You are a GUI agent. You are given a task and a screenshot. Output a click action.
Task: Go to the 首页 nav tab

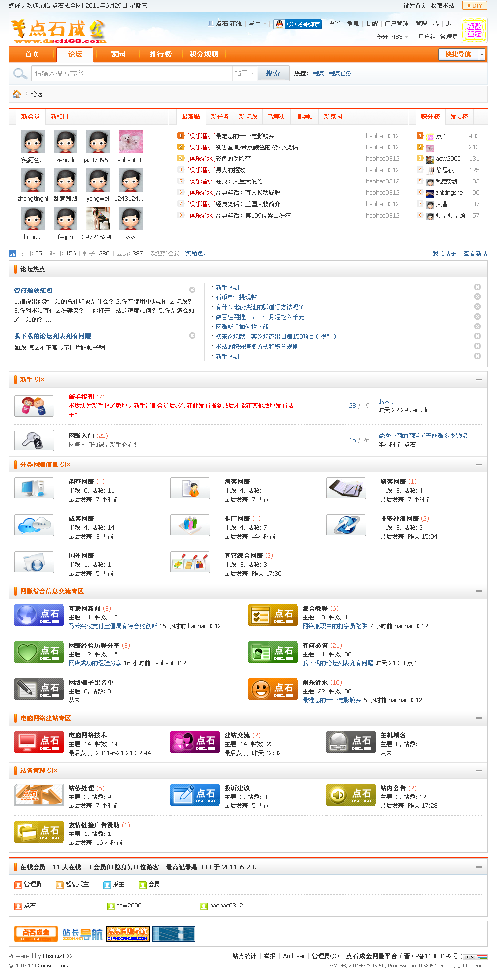click(33, 54)
